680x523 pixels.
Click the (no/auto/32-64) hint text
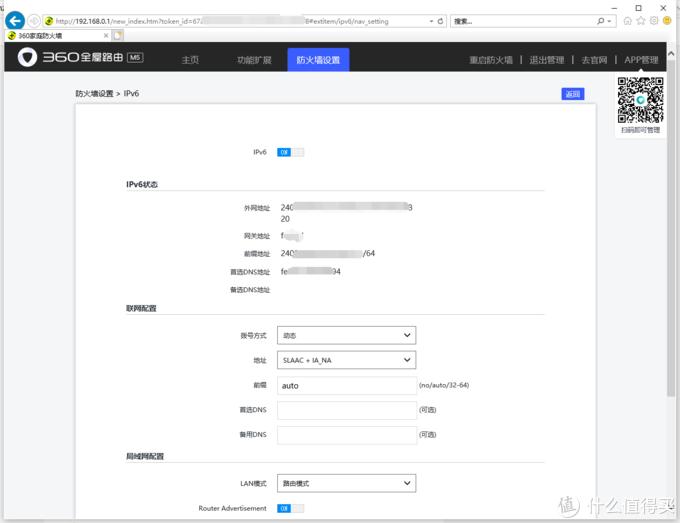point(444,385)
